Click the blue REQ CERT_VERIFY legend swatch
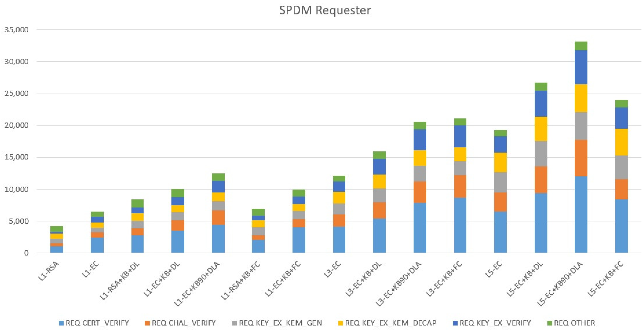 point(61,323)
